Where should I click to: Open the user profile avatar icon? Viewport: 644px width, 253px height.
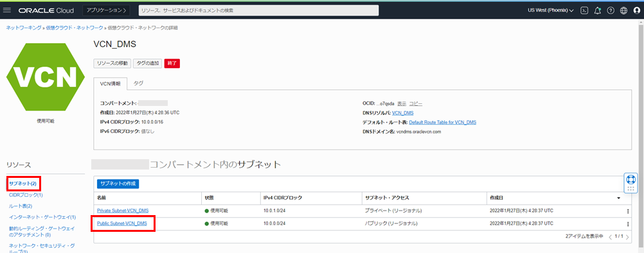[637, 10]
